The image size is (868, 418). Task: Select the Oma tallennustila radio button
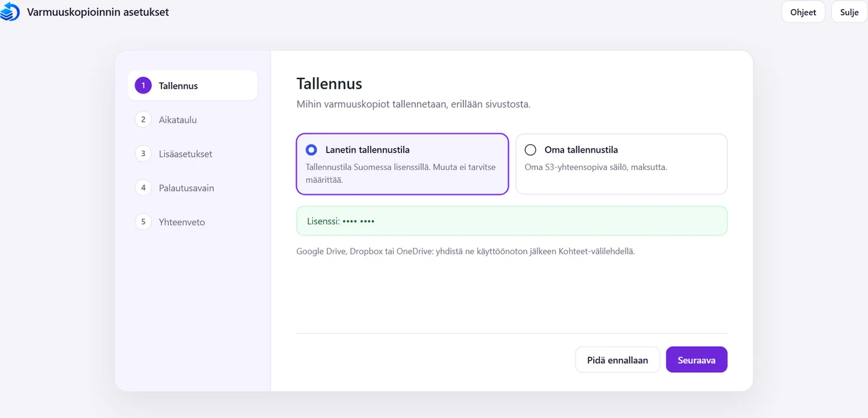[530, 150]
